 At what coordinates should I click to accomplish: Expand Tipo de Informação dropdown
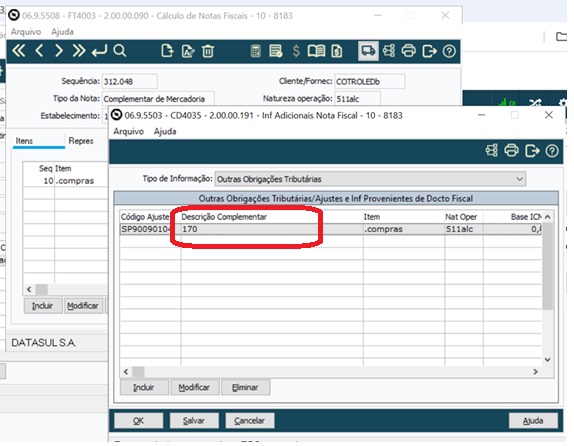(x=519, y=179)
